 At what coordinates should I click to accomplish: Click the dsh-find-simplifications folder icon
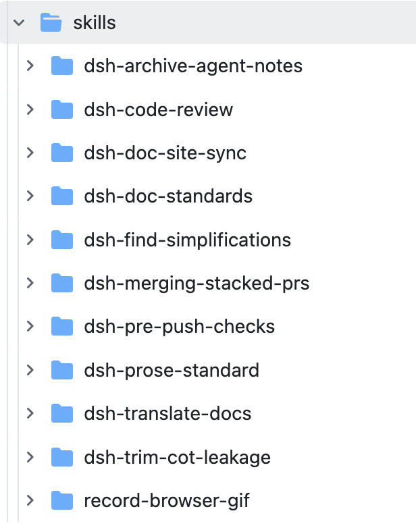point(62,240)
